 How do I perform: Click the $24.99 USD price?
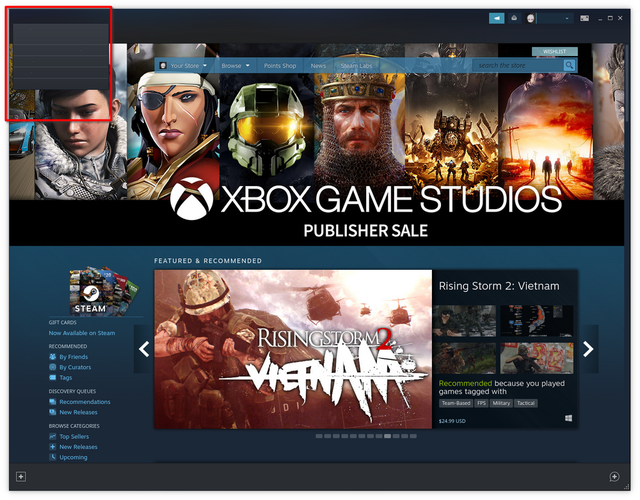click(x=452, y=421)
